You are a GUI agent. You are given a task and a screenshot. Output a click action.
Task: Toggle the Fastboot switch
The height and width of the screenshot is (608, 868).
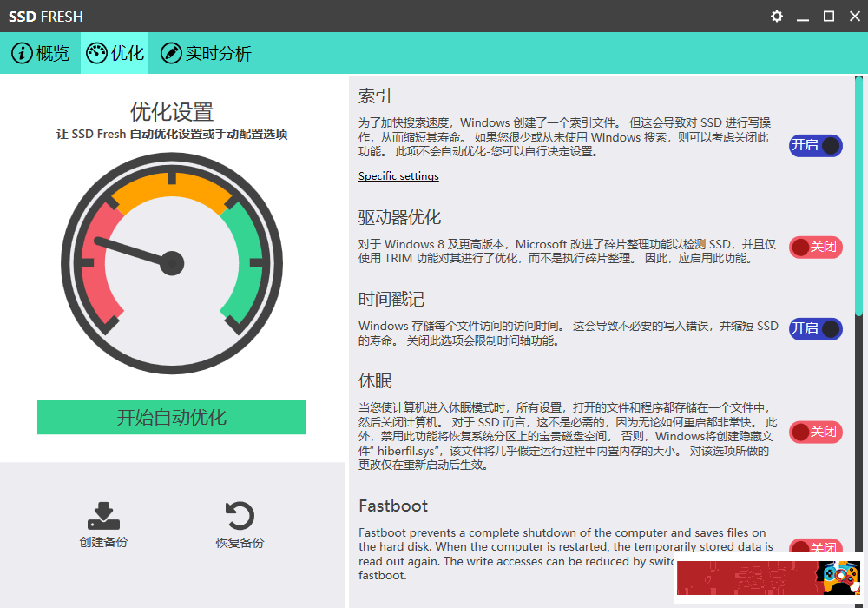click(815, 546)
